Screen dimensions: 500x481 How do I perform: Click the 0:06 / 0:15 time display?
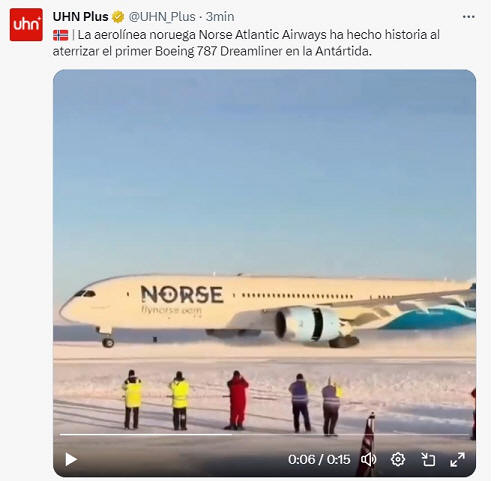pyautogui.click(x=319, y=459)
